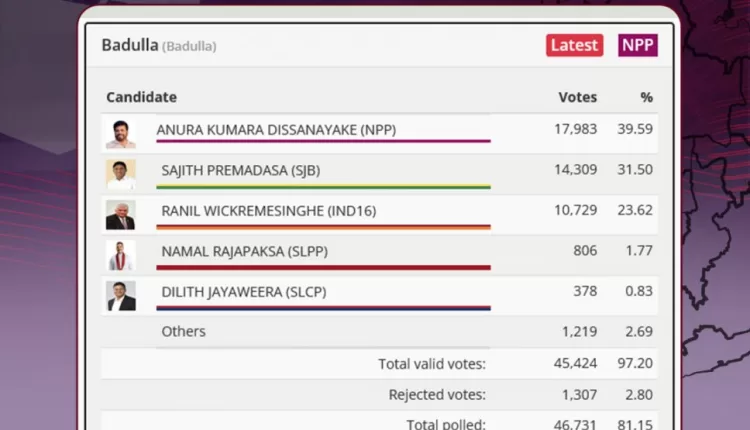Click the Candidate column header
This screenshot has height=430, width=750.
(141, 97)
